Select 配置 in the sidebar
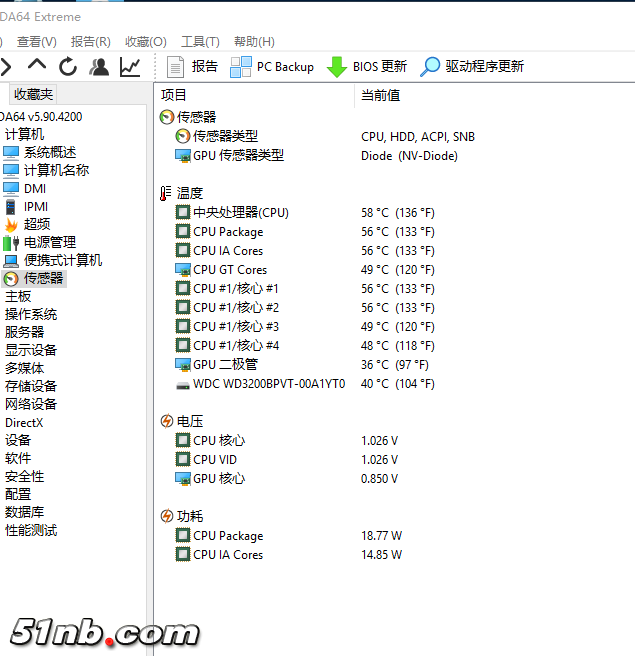635x656 pixels. [18, 495]
